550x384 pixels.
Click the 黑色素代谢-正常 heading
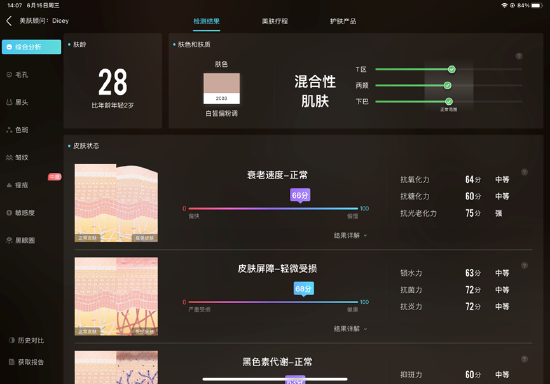[x=277, y=362]
